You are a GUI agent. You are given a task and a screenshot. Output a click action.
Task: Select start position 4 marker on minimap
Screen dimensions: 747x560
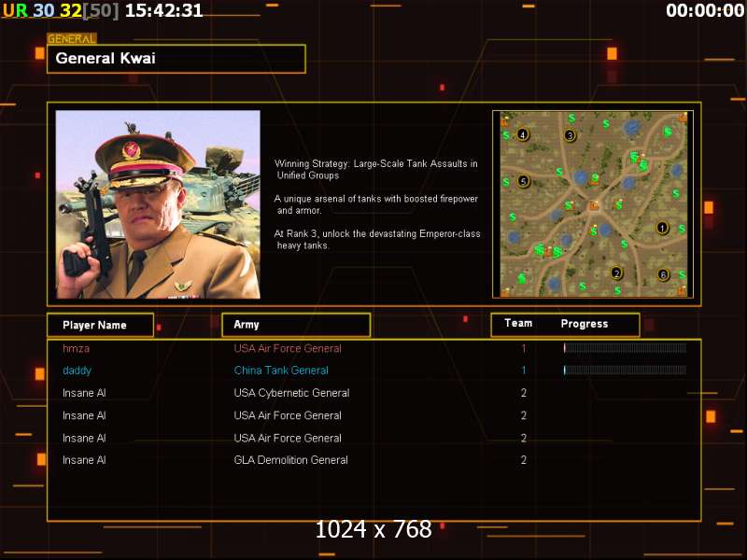point(523,134)
